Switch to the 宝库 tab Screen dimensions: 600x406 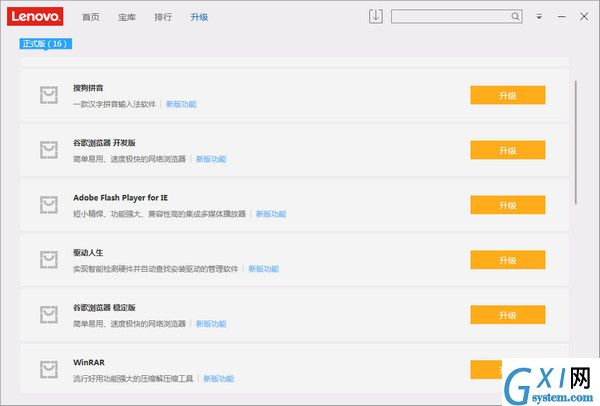coord(127,17)
